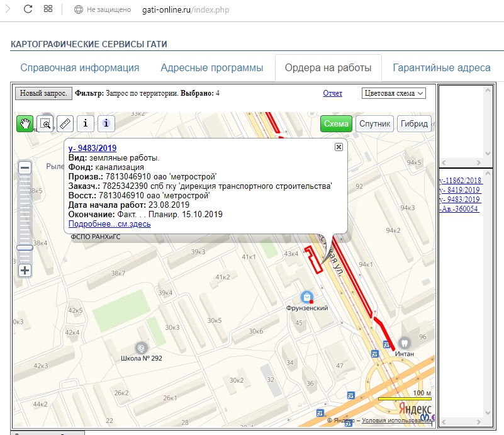Switch map to Спутник view
Image resolution: width=504 pixels, height=435 pixels.
point(375,124)
